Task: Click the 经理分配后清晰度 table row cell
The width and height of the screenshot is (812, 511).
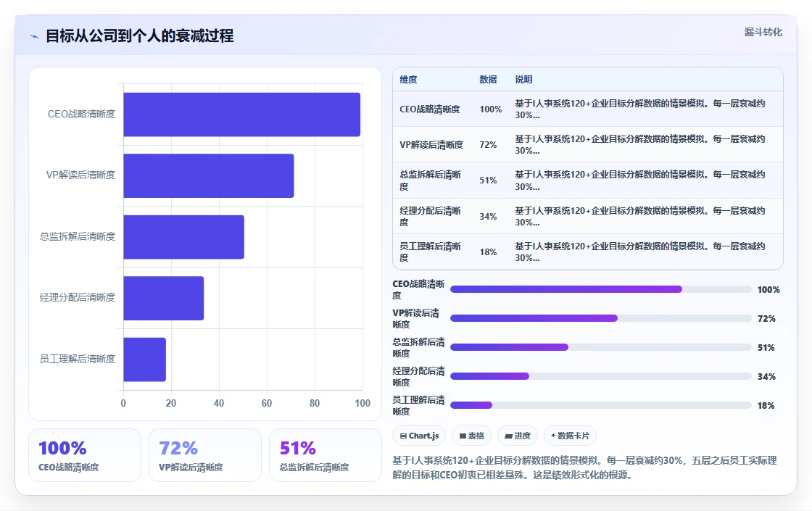Action: (431, 217)
